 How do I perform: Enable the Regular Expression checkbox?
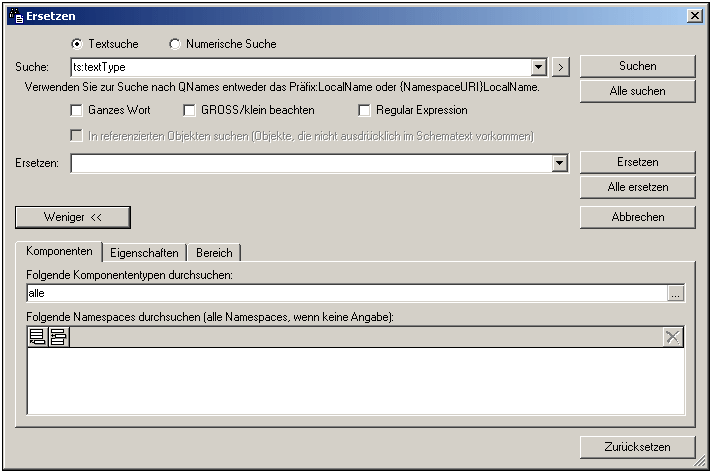364,110
